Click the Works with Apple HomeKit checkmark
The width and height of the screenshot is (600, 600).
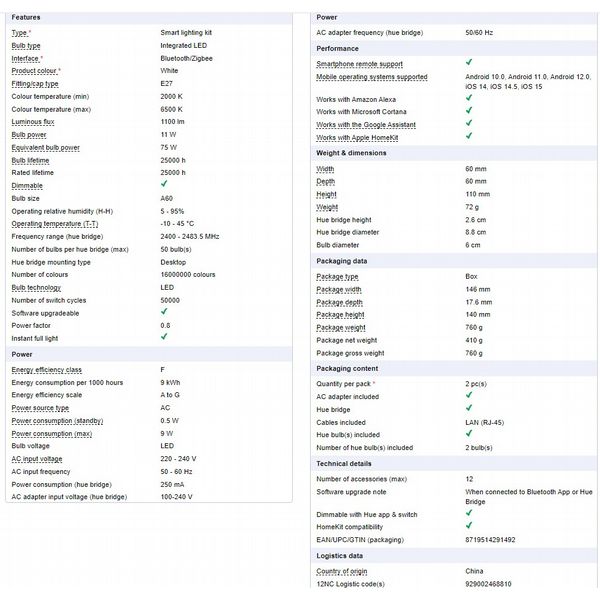point(469,136)
